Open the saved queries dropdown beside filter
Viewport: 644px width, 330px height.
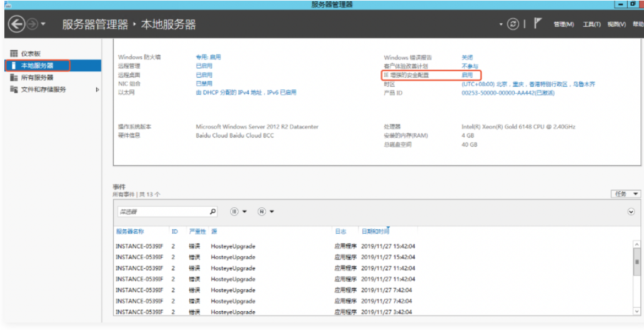point(265,212)
